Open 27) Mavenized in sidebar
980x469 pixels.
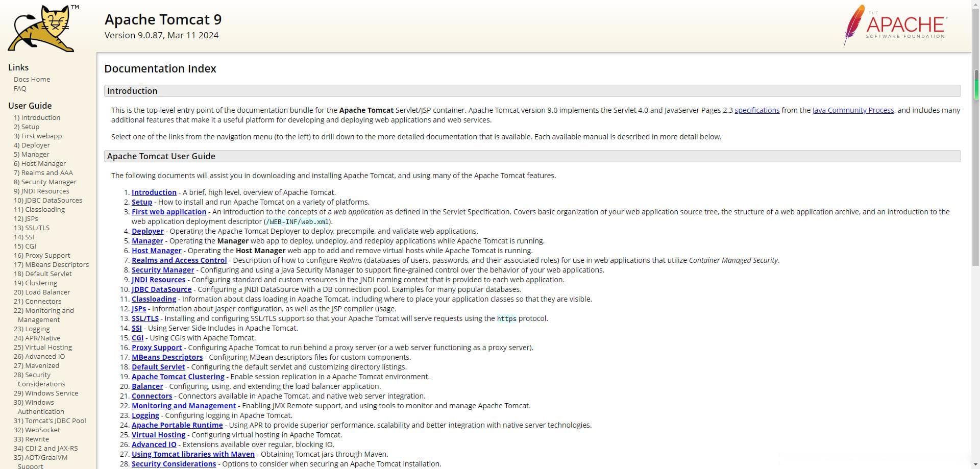click(x=36, y=365)
